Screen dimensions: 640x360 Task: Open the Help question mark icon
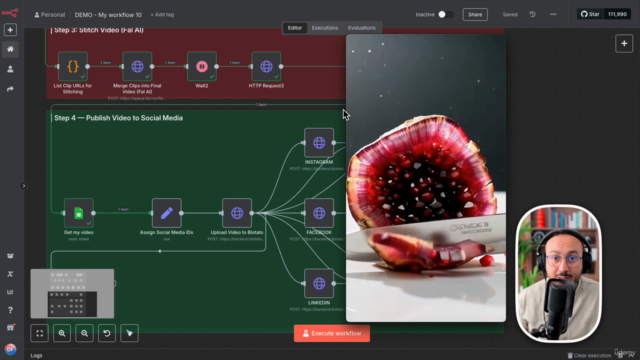tap(10, 310)
